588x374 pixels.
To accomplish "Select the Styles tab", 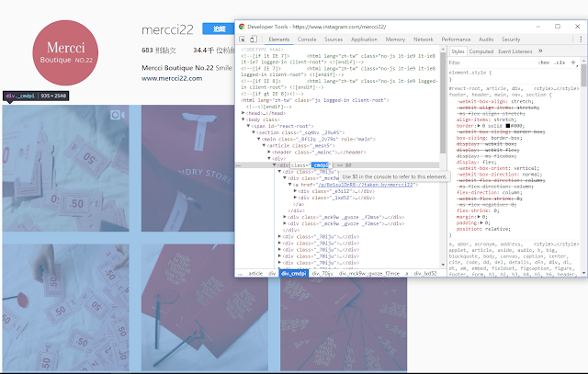I will 458,51.
